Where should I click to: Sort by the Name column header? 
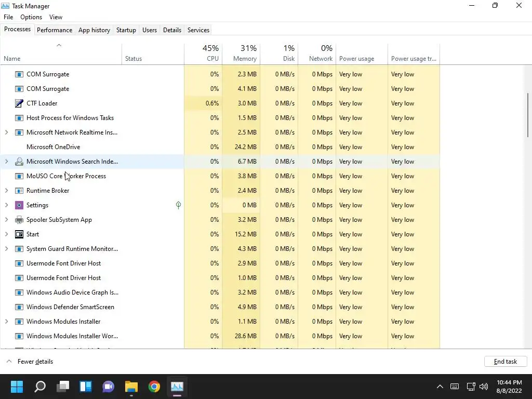coord(61,54)
